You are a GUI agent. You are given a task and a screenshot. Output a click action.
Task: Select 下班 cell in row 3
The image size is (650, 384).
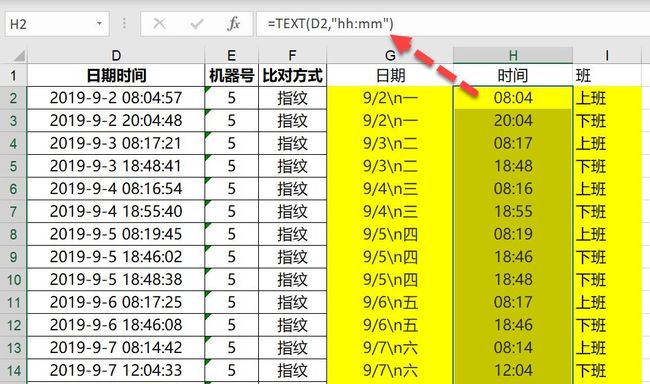tap(607, 121)
